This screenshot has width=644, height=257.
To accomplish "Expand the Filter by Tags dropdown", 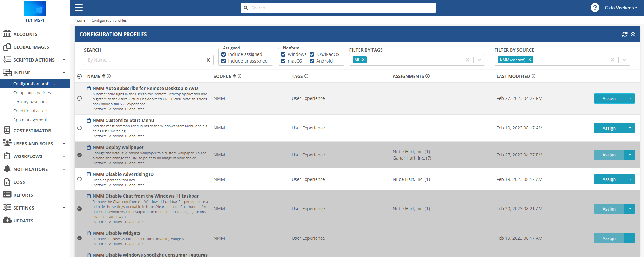I will point(479,60).
